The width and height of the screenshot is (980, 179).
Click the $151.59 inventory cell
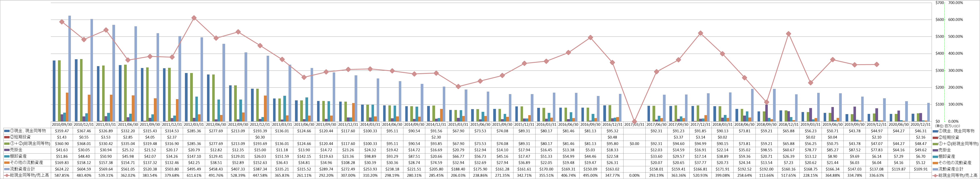point(282,156)
